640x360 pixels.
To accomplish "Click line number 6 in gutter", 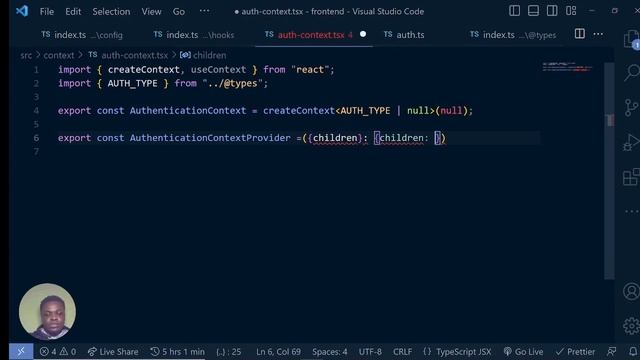I will coord(36,138).
